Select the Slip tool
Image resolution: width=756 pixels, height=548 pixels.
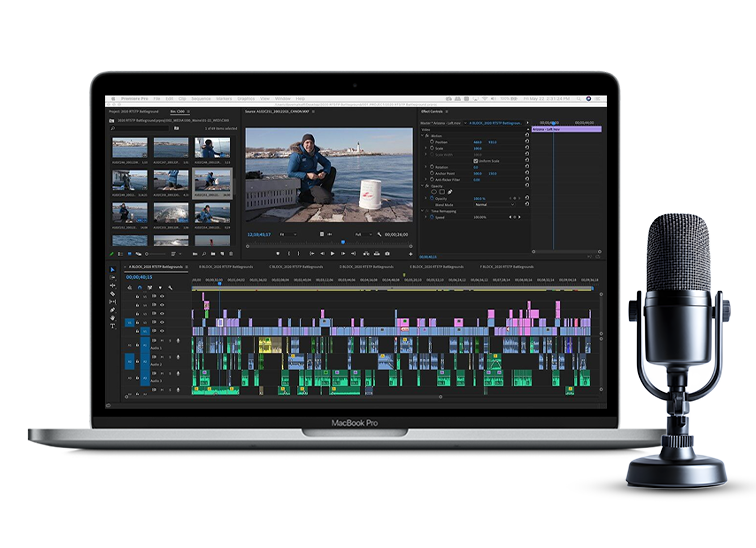tap(113, 302)
